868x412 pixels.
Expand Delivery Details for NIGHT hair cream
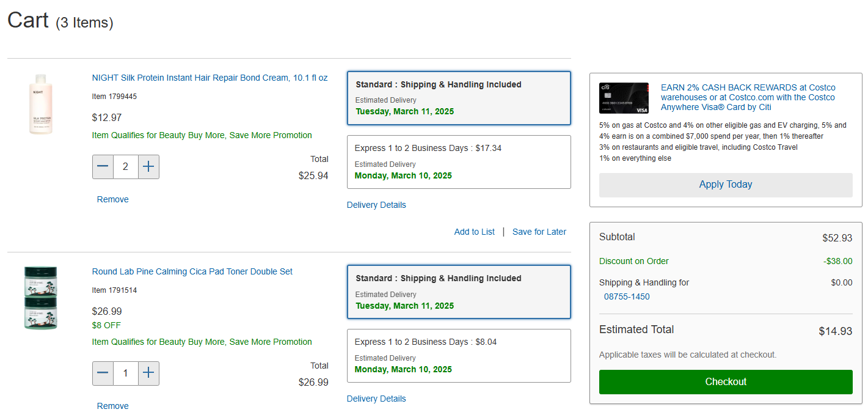click(376, 205)
